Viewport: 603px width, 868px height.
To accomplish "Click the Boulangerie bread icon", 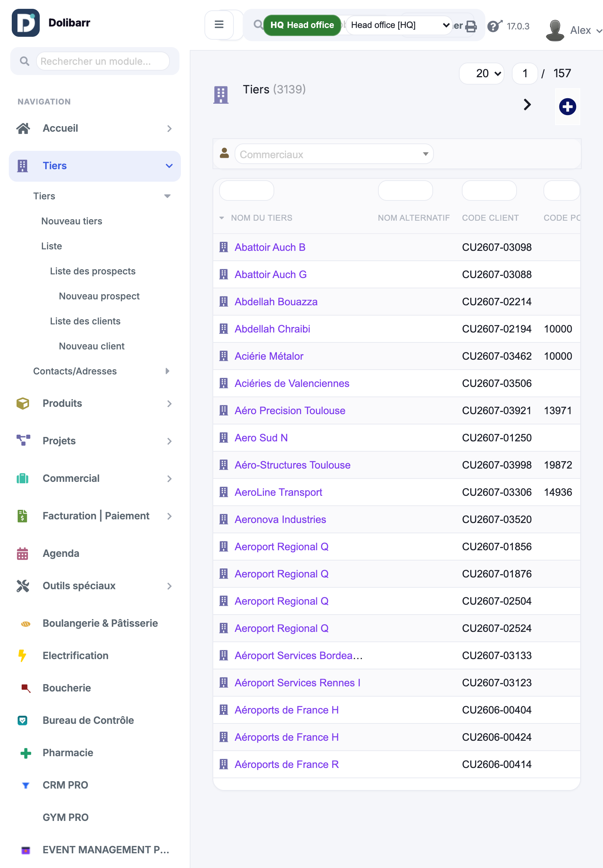I will [x=26, y=623].
